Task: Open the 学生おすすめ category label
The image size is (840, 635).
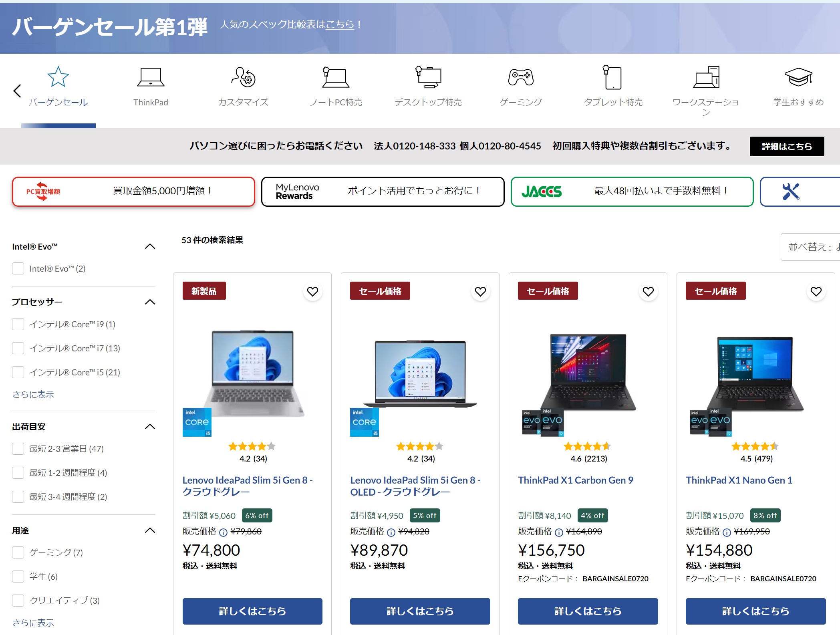Action: tap(798, 102)
